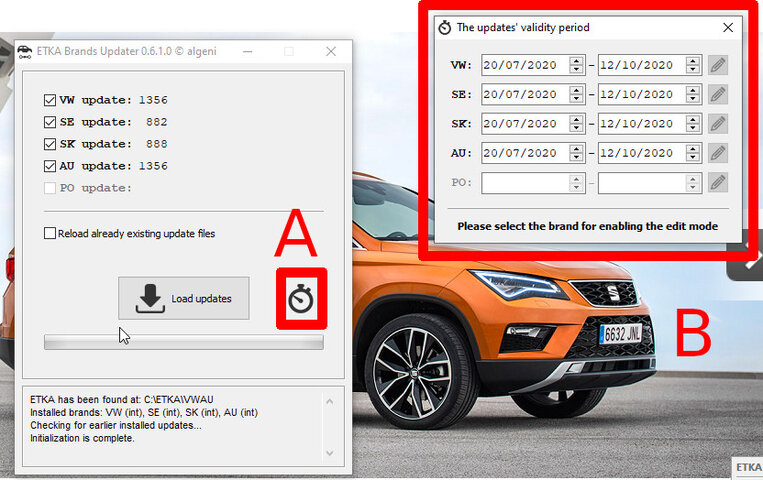Enable Reload already existing update files
The image size is (763, 480).
coord(50,233)
